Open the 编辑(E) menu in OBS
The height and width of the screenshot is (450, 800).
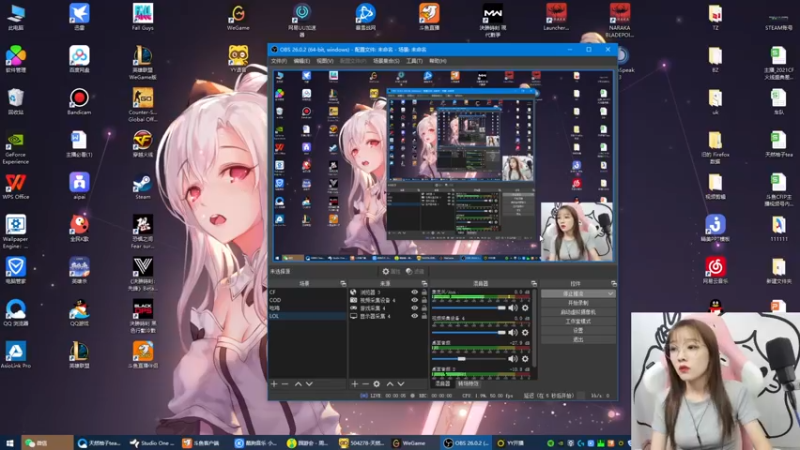pyautogui.click(x=302, y=61)
